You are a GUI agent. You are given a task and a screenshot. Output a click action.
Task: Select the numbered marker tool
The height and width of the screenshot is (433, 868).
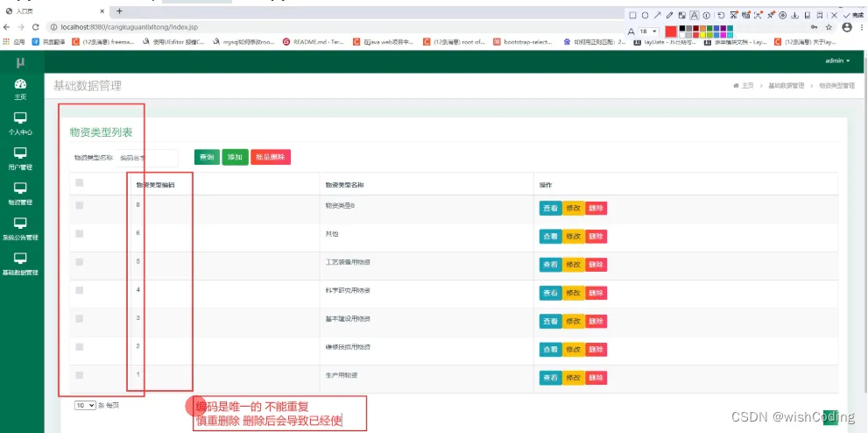coord(706,16)
